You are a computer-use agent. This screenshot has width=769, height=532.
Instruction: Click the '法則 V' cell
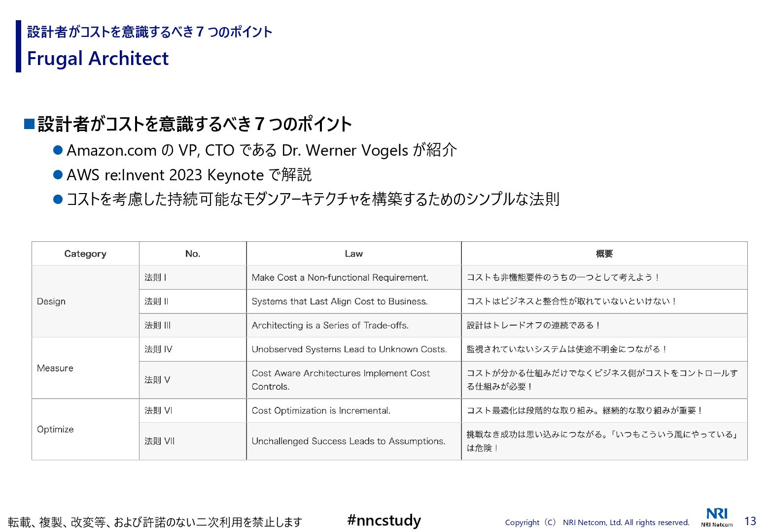[x=193, y=380]
